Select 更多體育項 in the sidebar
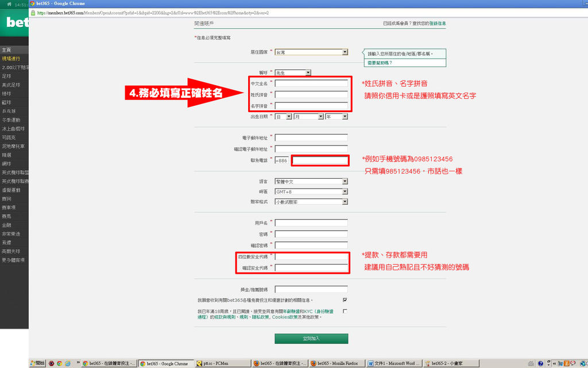The image size is (588, 368). [13, 260]
